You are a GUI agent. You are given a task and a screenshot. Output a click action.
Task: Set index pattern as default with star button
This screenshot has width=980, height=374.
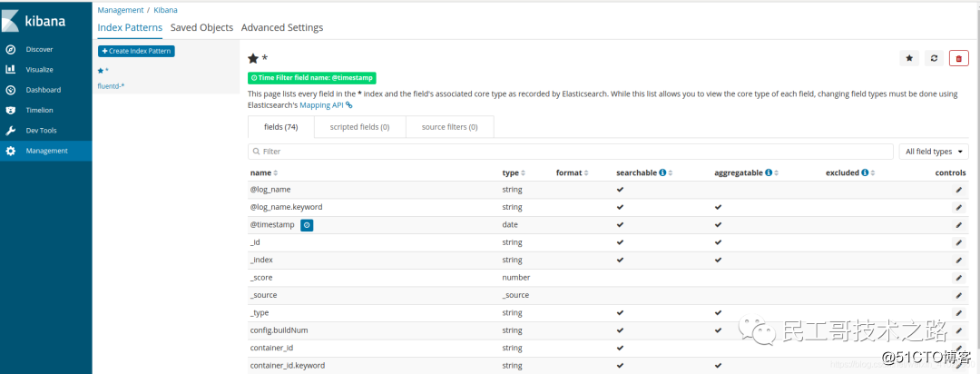[909, 58]
